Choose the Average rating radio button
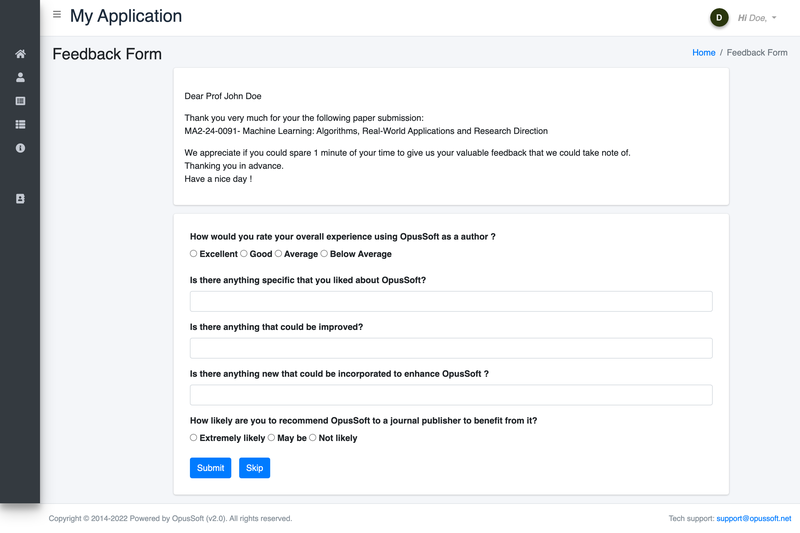This screenshot has height=533, width=800. coord(278,253)
